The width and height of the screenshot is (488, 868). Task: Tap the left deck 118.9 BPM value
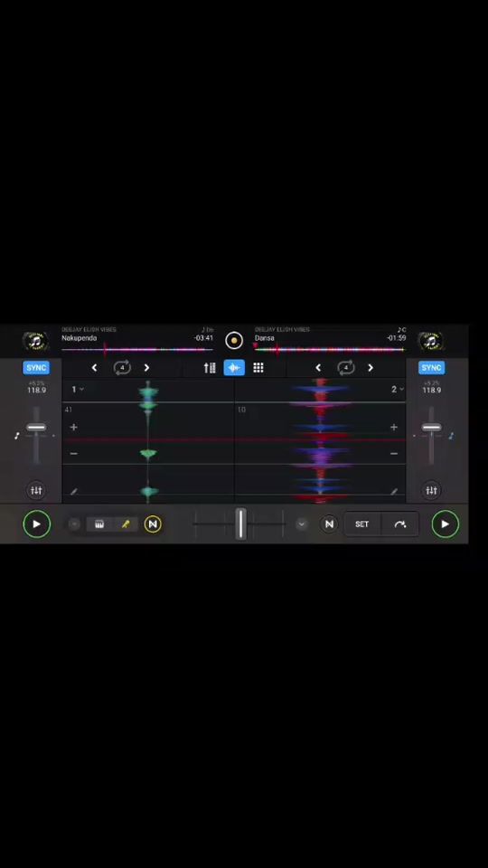pyautogui.click(x=36, y=391)
